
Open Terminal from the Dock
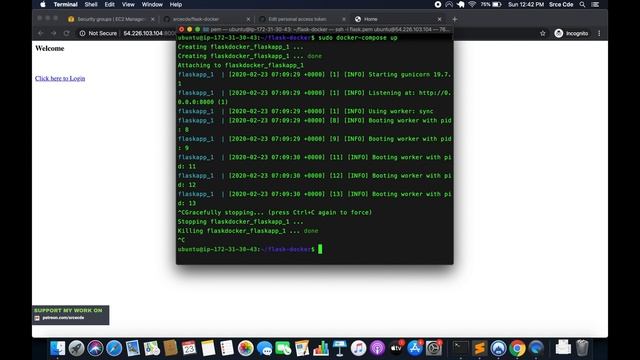pos(461,348)
